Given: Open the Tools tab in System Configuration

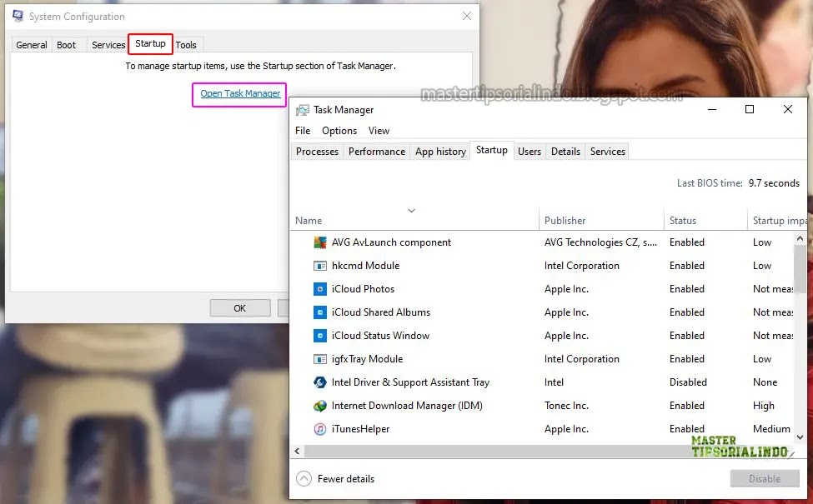Looking at the screenshot, I should pos(186,45).
